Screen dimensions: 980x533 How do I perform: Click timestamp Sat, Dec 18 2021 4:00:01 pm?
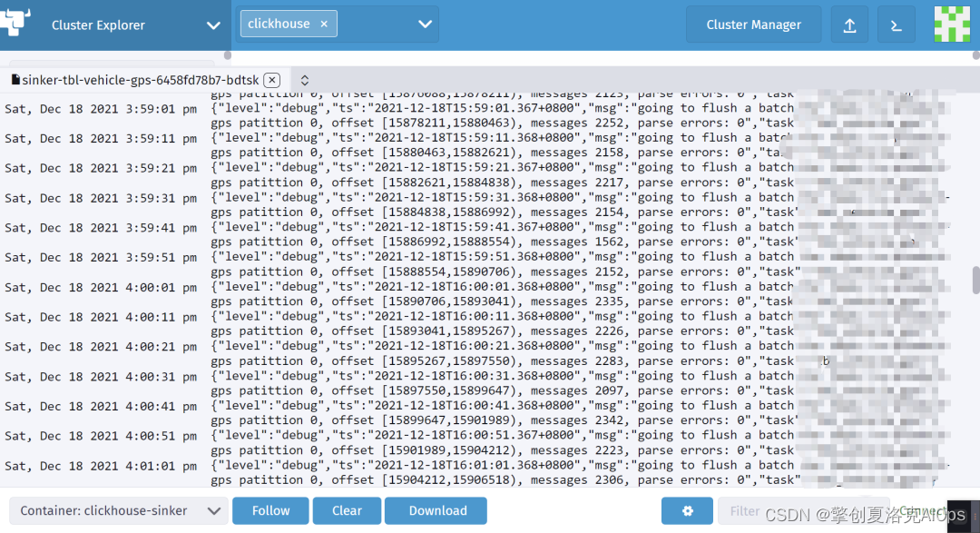(x=101, y=288)
